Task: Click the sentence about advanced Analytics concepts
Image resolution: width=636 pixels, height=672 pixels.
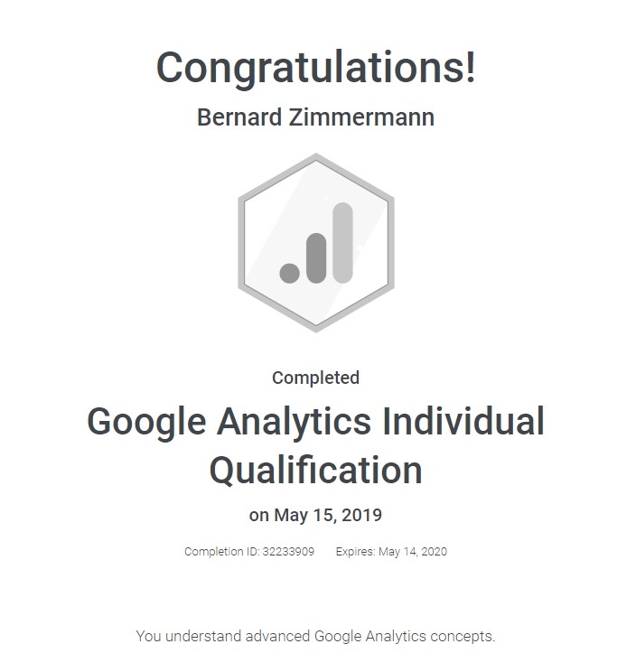Action: [316, 637]
